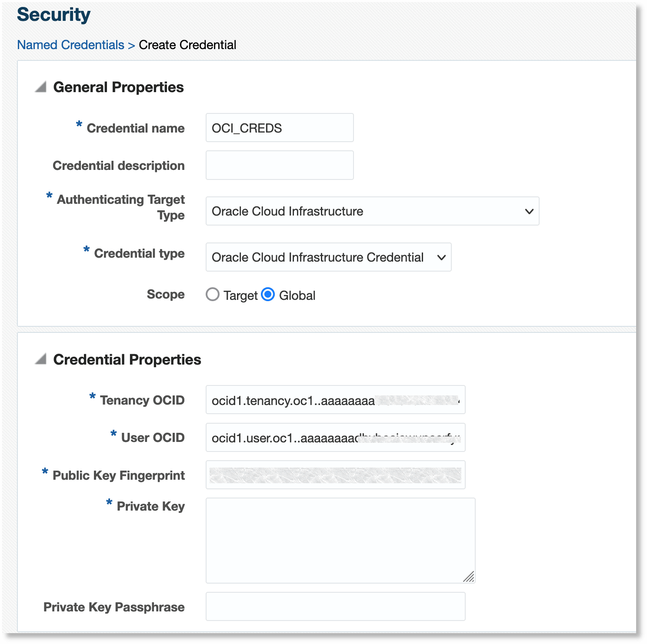Click the Create Credential breadcrumb label
This screenshot has width=647, height=644.
tap(187, 45)
